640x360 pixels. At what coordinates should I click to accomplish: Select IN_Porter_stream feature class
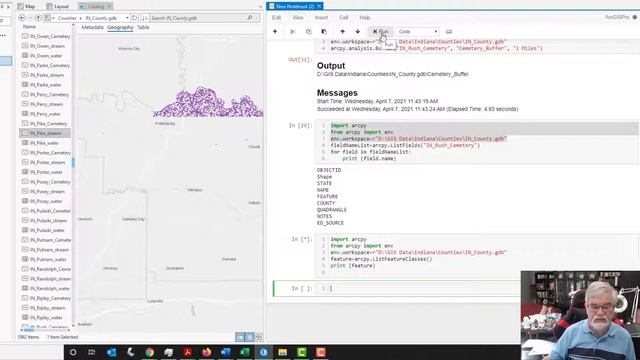pos(46,162)
